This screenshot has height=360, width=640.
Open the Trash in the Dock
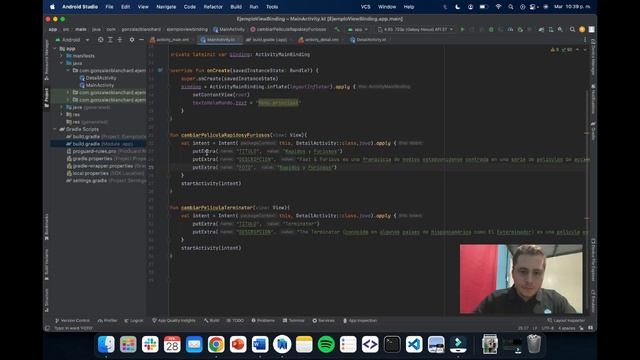[534, 344]
